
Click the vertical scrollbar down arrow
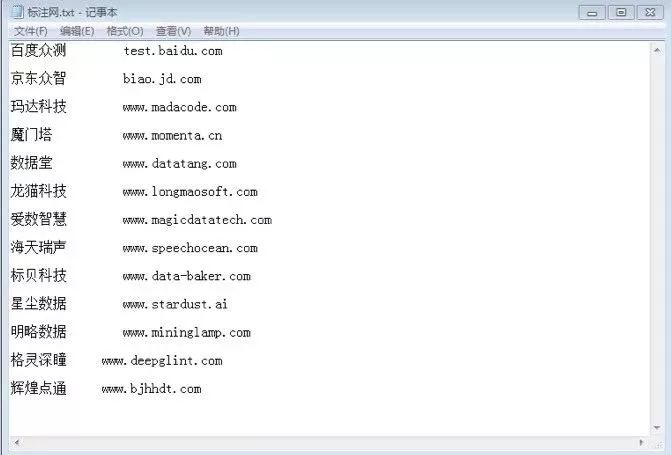pos(657,427)
